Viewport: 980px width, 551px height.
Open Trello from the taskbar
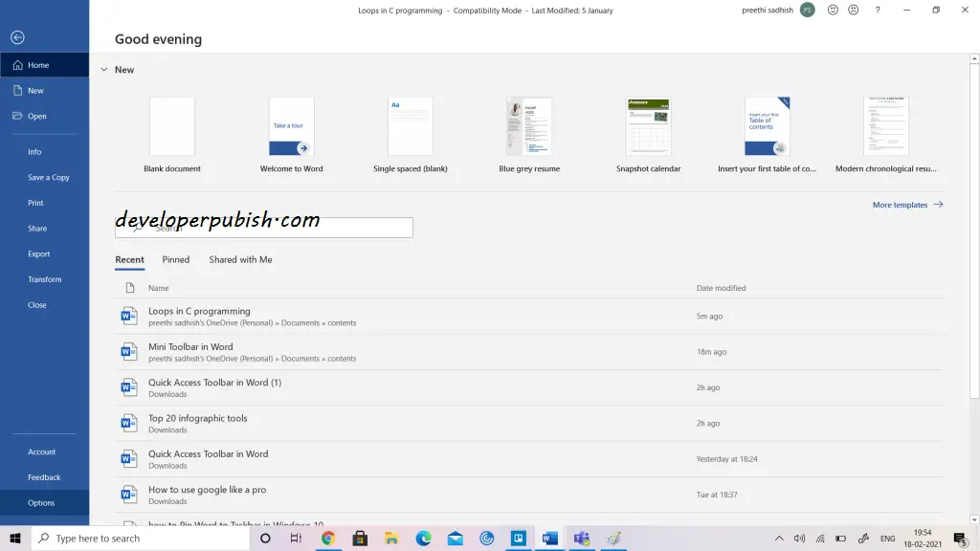518,538
